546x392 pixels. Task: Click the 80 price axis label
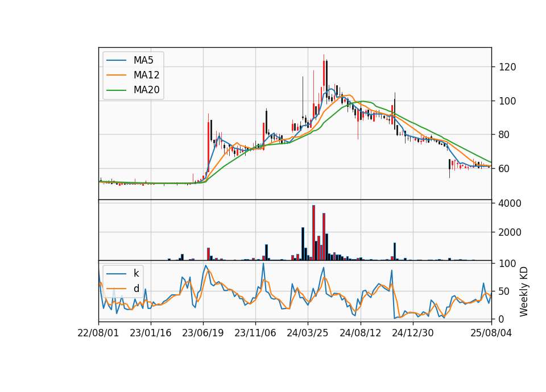pos(504,135)
